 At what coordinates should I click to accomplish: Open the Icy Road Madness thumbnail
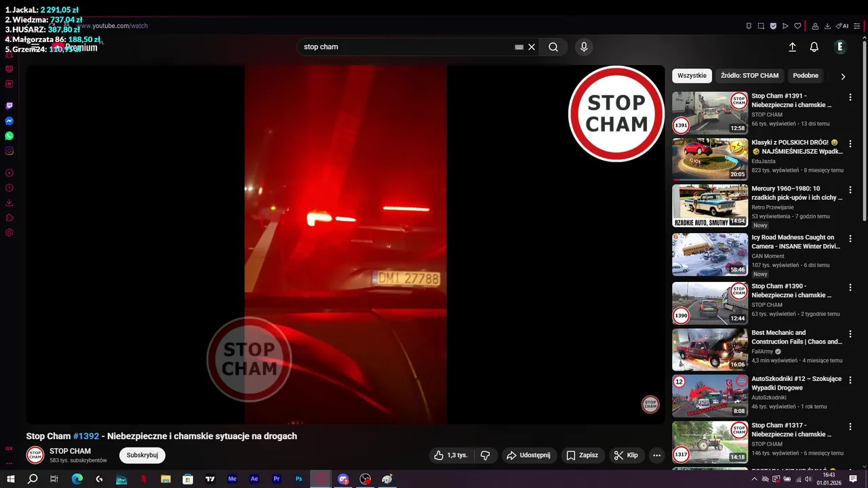[710, 254]
